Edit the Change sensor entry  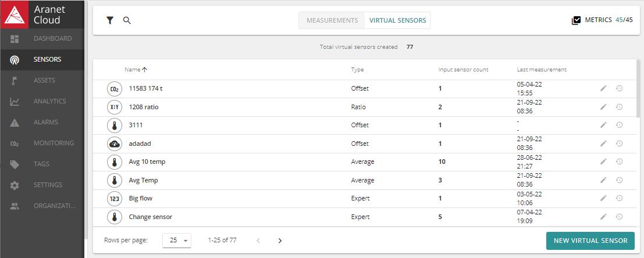click(603, 217)
